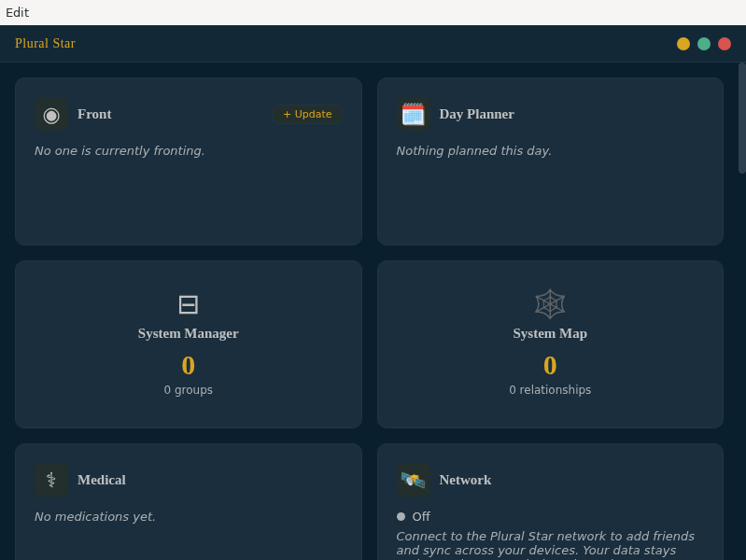Image resolution: width=746 pixels, height=560 pixels.
Task: Click the Network satellite icon
Action: click(x=413, y=480)
